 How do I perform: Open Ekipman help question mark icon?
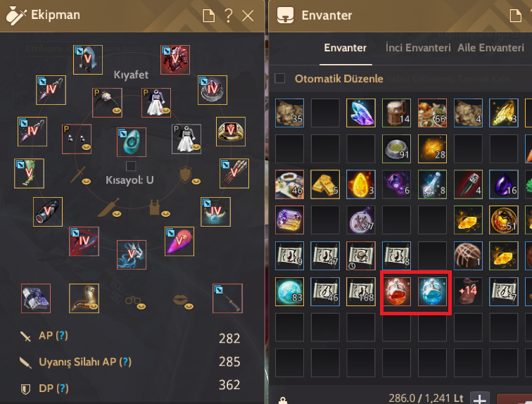pyautogui.click(x=229, y=15)
